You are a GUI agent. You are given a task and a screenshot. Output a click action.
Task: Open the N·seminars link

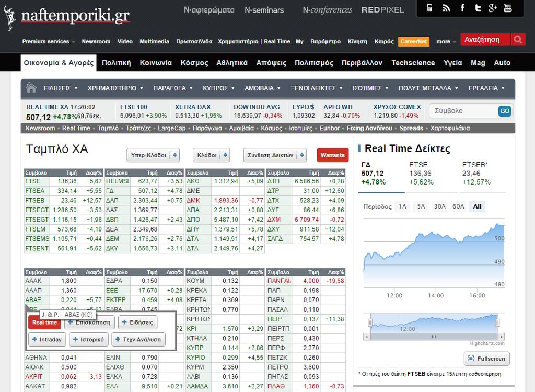[264, 10]
